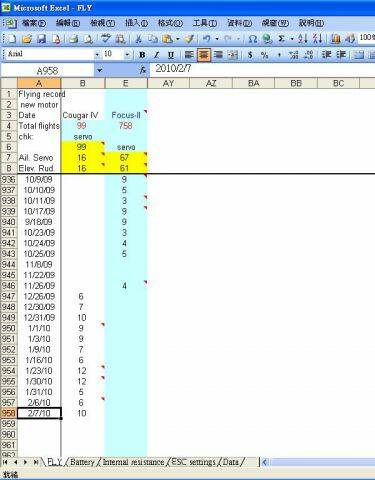Screen dimensions: 375x480
Task: Toggle Underline formatting
Action: [x=171, y=55]
